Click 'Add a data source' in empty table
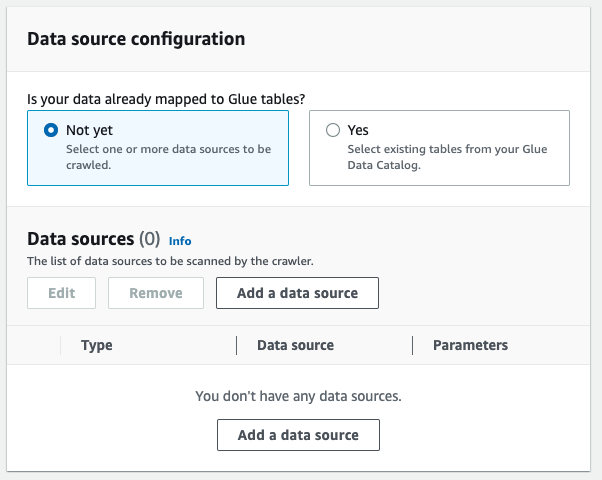Screen dimensions: 602x480 coord(298,435)
